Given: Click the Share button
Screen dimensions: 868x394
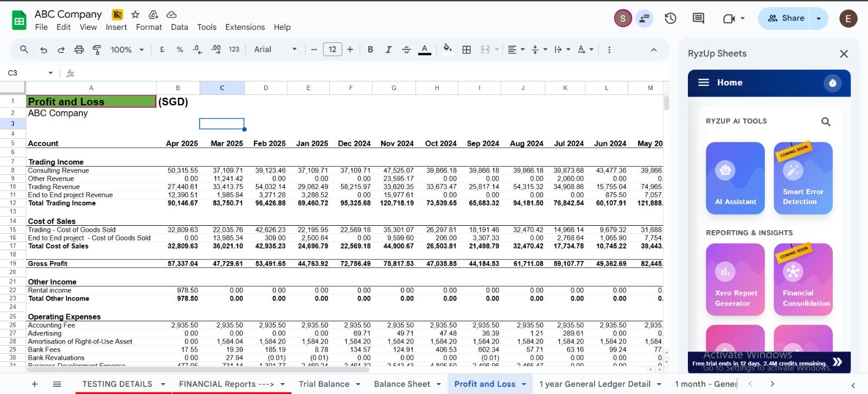Looking at the screenshot, I should pos(786,18).
